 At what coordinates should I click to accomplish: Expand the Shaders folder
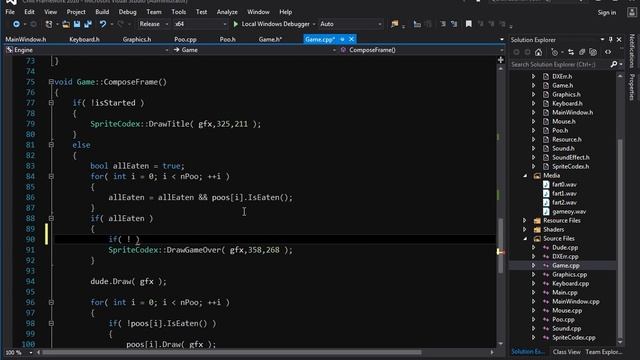(x=525, y=229)
